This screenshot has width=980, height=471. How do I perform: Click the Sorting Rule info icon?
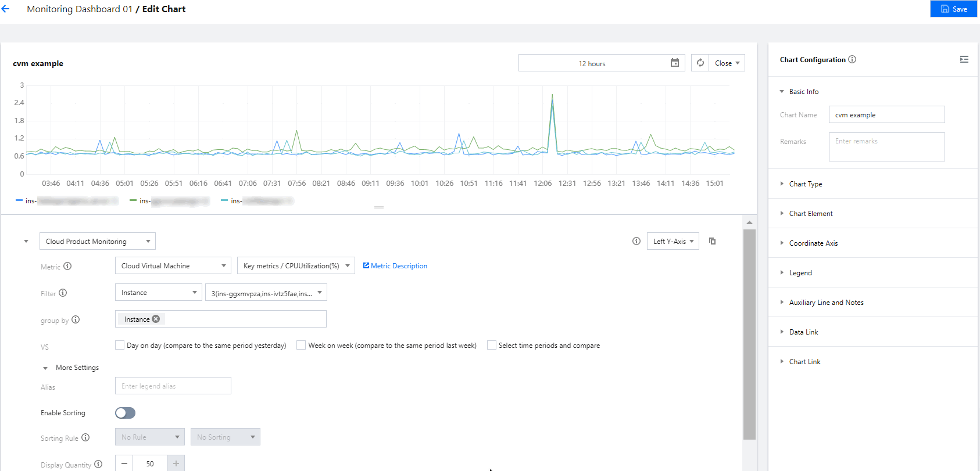tap(85, 437)
